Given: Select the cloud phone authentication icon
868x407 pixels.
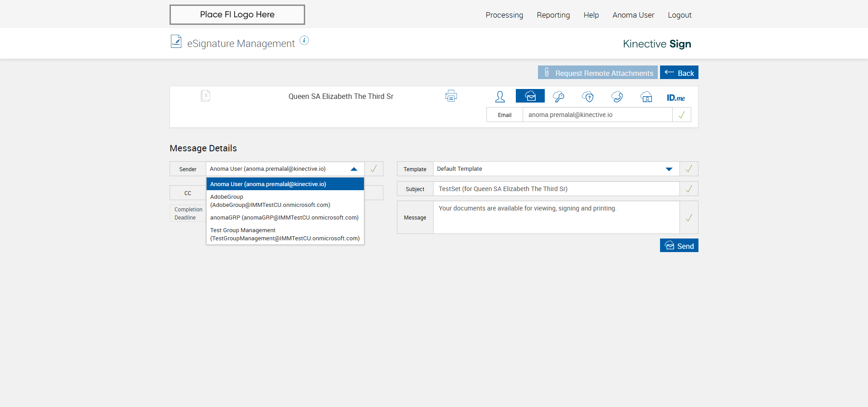Looking at the screenshot, I should (x=617, y=97).
